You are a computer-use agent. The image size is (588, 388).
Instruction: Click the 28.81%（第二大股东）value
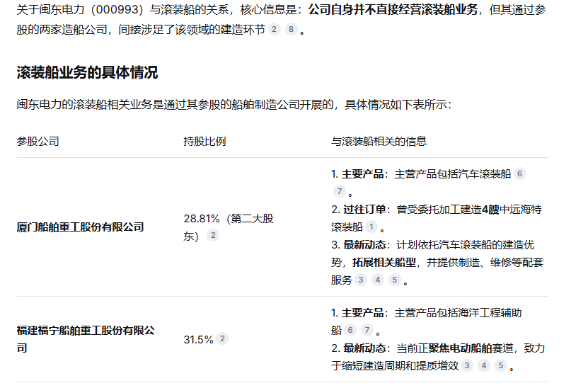click(229, 227)
